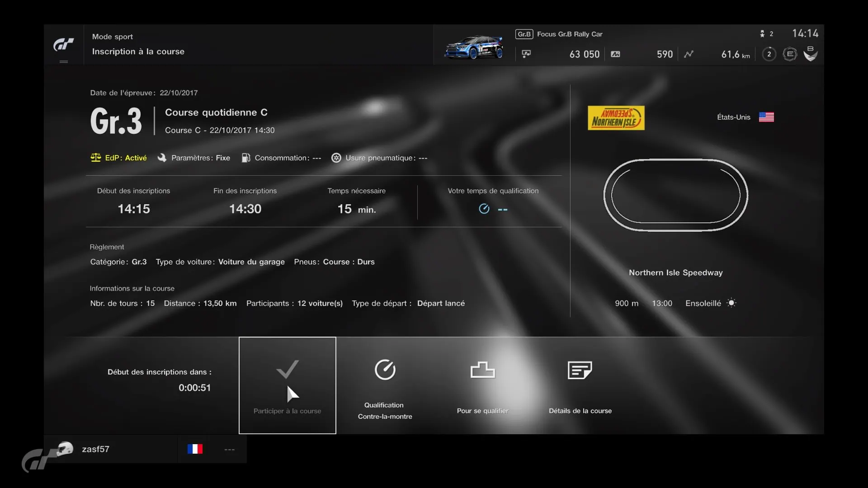Viewport: 868px width, 488px height.
Task: Click the French flag beside zasf57
Action: tap(195, 449)
